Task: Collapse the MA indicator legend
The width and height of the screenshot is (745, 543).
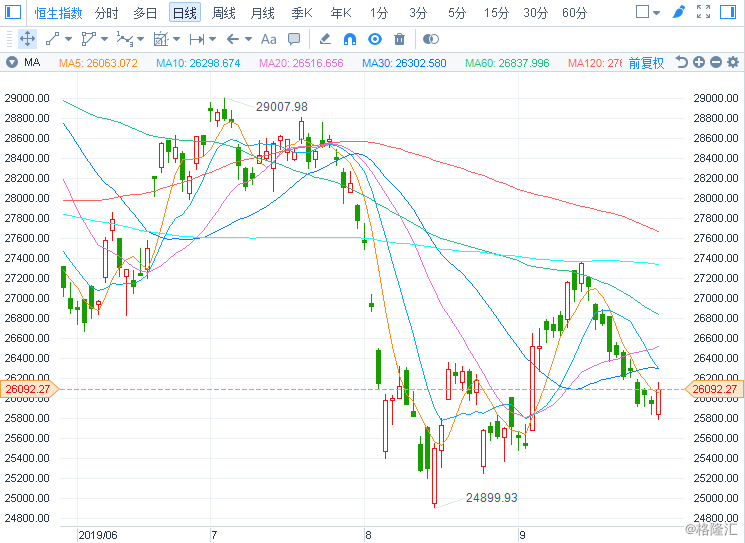Action: 11,62
